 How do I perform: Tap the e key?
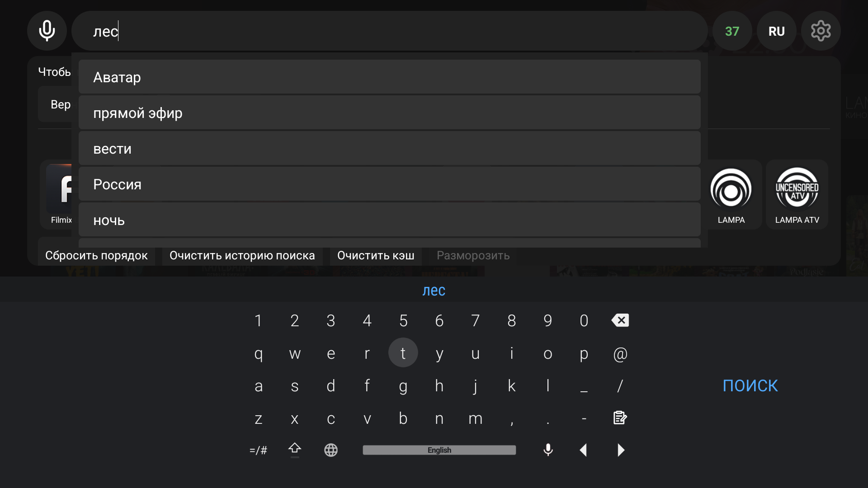[331, 353]
